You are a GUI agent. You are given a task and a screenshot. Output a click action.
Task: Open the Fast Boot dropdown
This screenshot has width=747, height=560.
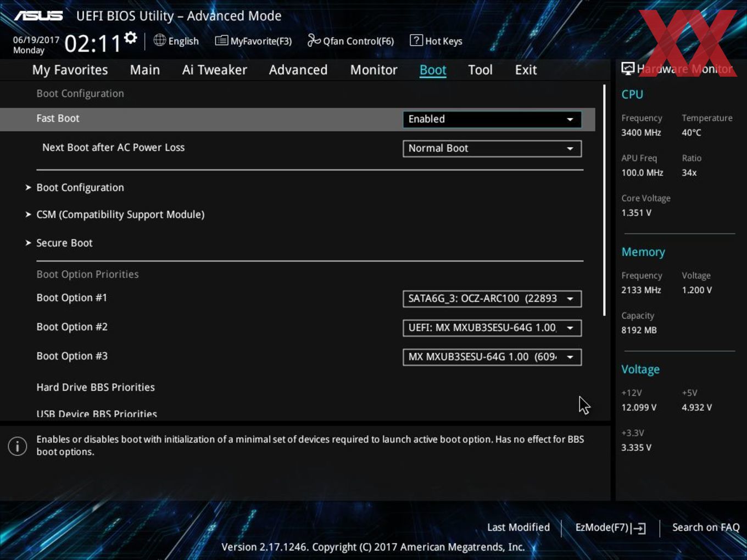(492, 119)
